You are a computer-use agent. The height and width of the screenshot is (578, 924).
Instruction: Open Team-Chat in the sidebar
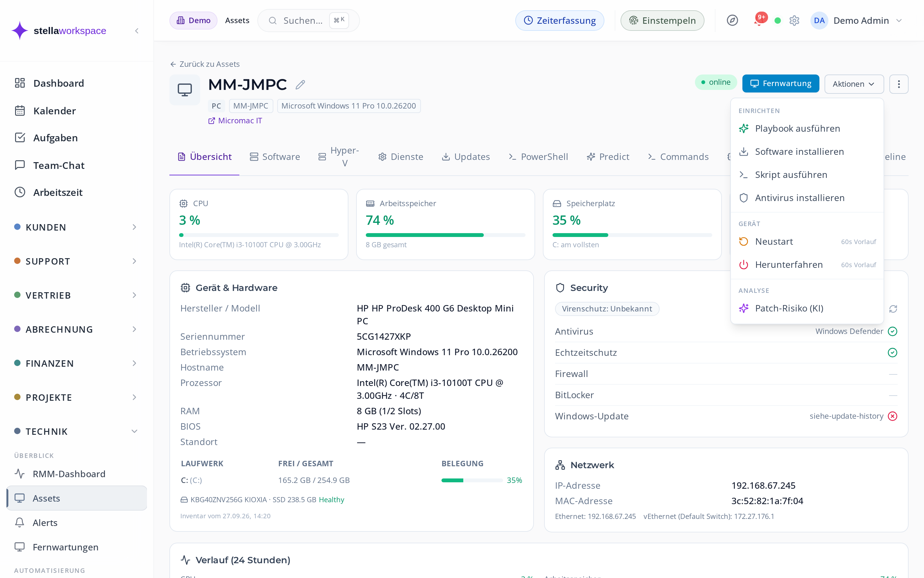pos(76,165)
